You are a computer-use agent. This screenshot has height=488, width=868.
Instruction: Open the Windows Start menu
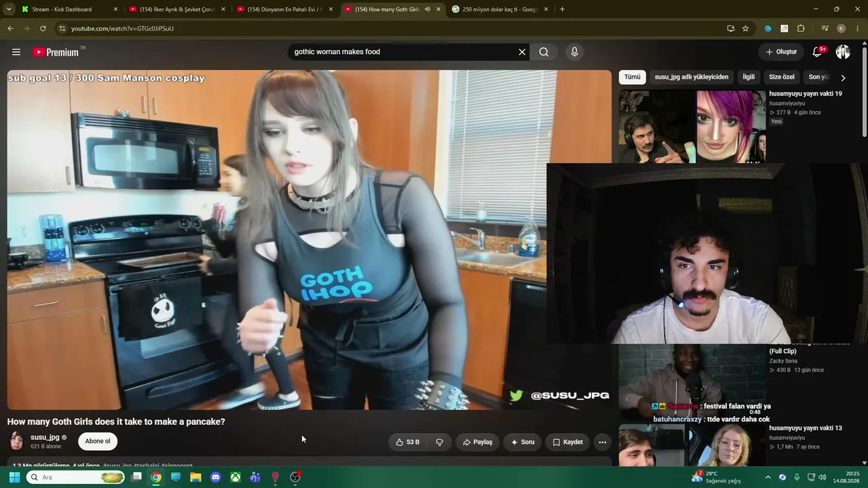14,477
